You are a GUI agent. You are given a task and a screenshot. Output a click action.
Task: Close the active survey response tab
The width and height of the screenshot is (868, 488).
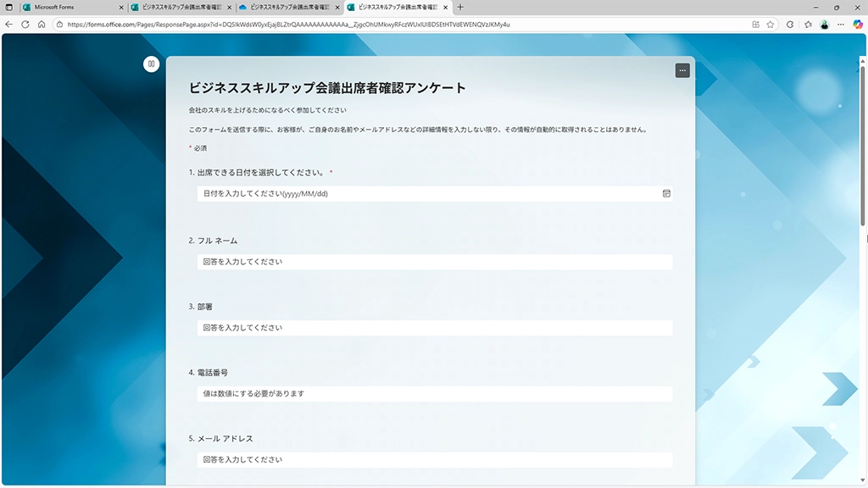(x=445, y=7)
